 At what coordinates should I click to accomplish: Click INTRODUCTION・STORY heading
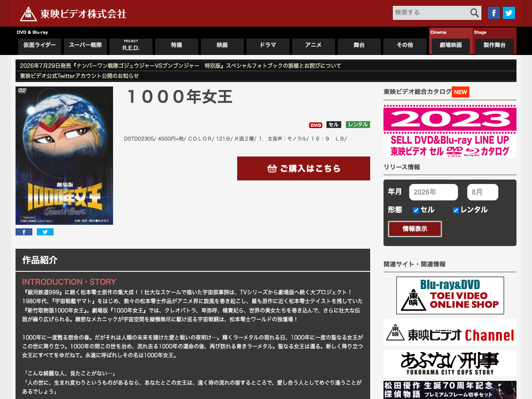coord(69,282)
